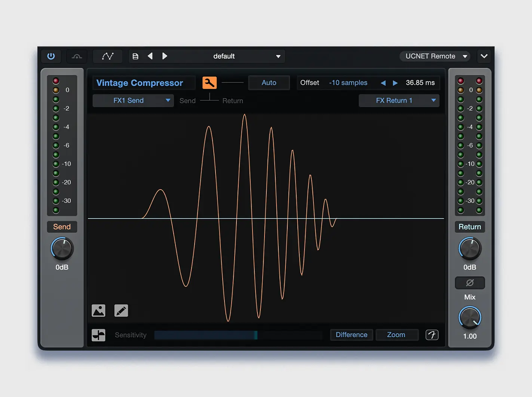The height and width of the screenshot is (397, 532).
Task: Open the UCNET Remote dropdown
Action: click(435, 56)
